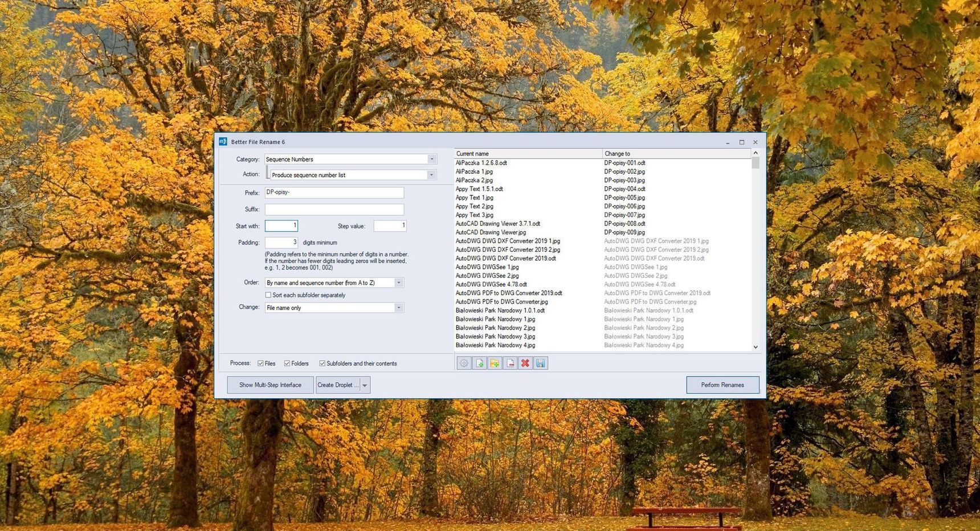This screenshot has width=980, height=531.
Task: Select Białowieski Park Narodowy 2.jpg in Current name
Action: 495,328
